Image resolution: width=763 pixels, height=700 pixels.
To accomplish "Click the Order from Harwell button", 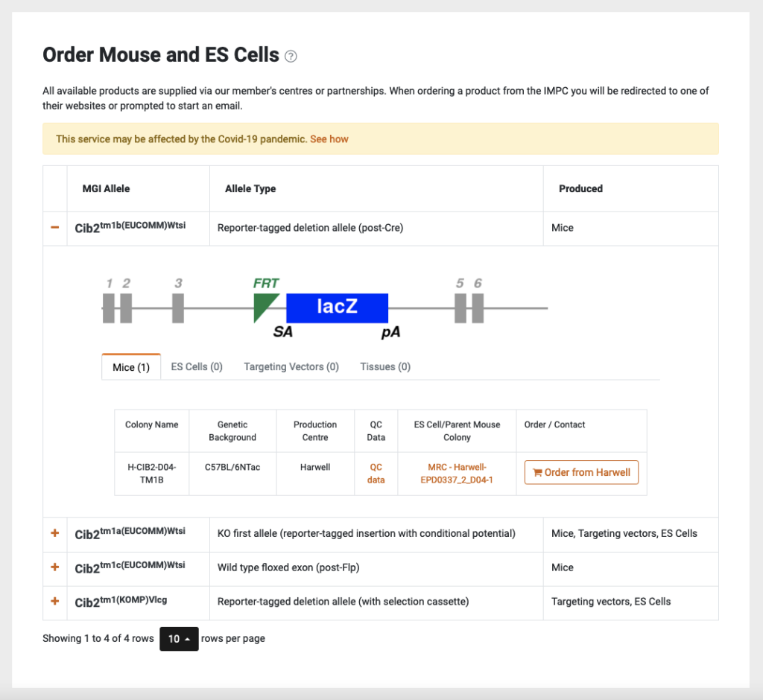I will (x=581, y=472).
